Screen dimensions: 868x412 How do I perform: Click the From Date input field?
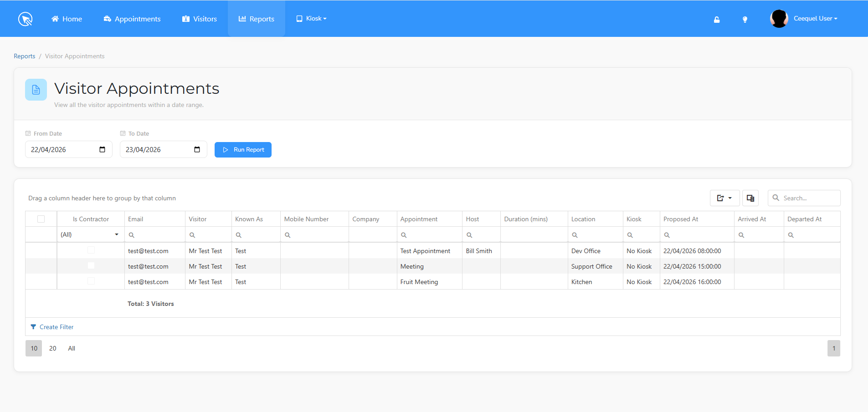click(69, 149)
